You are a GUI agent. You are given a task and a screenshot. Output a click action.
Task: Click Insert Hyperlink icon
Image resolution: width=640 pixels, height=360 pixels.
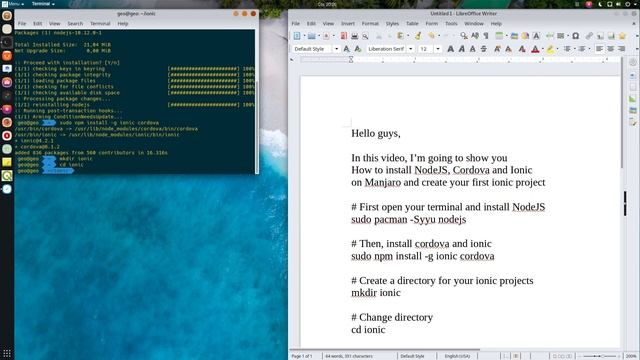coord(589,36)
